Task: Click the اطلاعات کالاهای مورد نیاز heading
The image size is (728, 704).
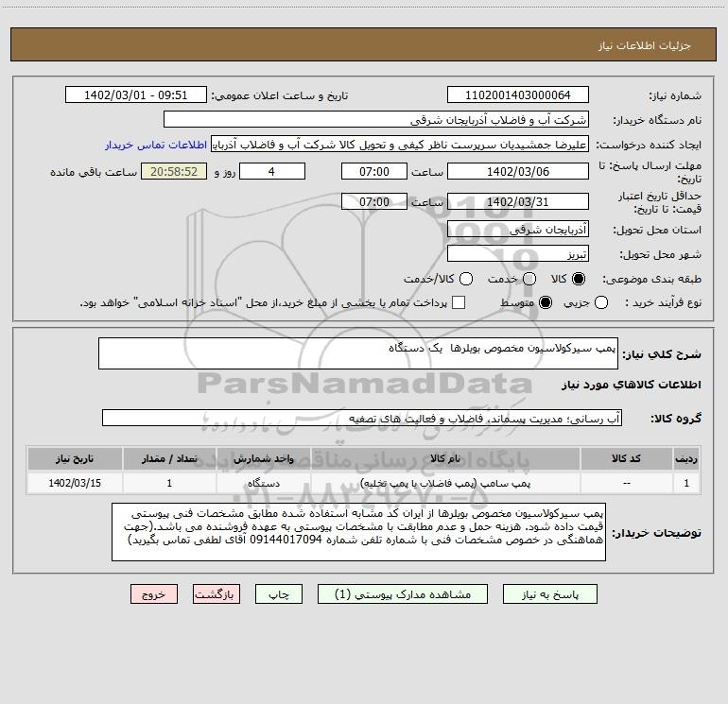Action: click(x=631, y=385)
